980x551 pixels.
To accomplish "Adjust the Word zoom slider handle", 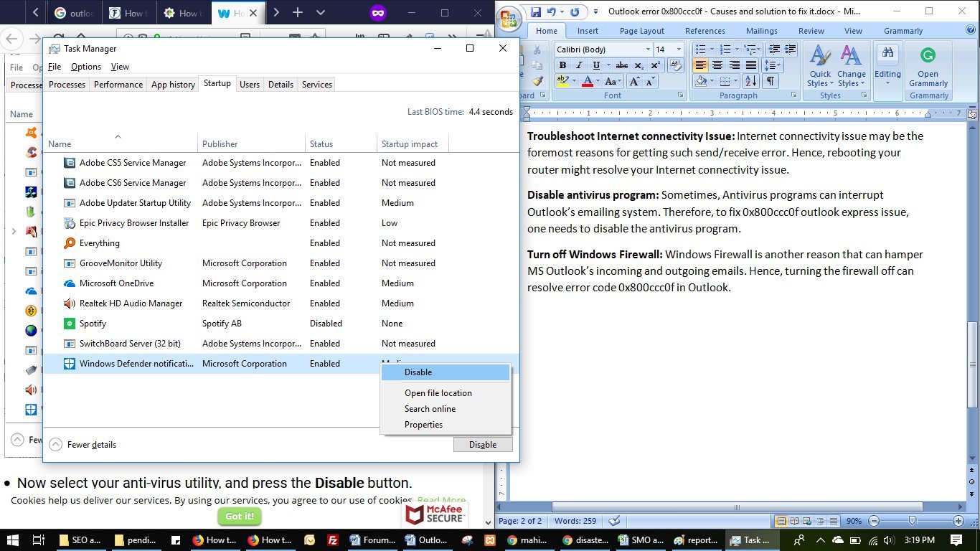I will click(x=912, y=521).
